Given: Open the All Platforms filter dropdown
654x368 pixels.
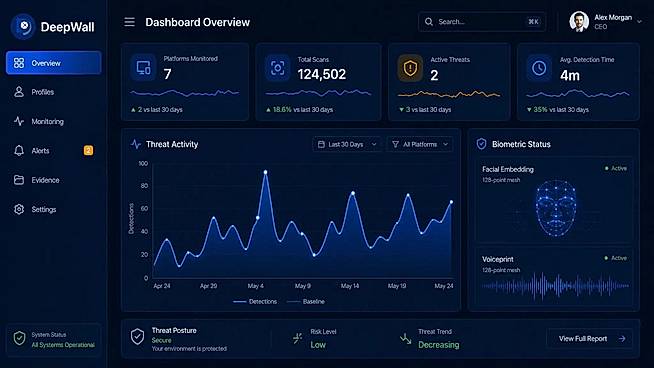Looking at the screenshot, I should (x=420, y=144).
